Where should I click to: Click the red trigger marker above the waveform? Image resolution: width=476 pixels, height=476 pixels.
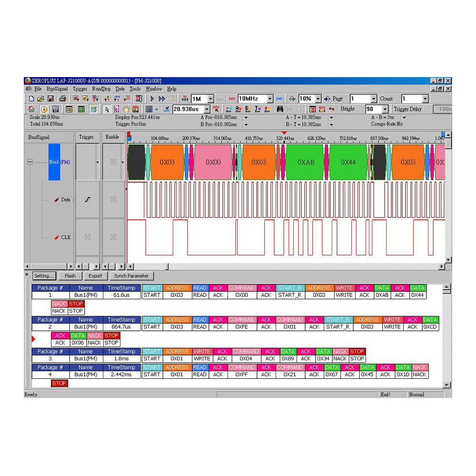pyautogui.click(x=285, y=134)
